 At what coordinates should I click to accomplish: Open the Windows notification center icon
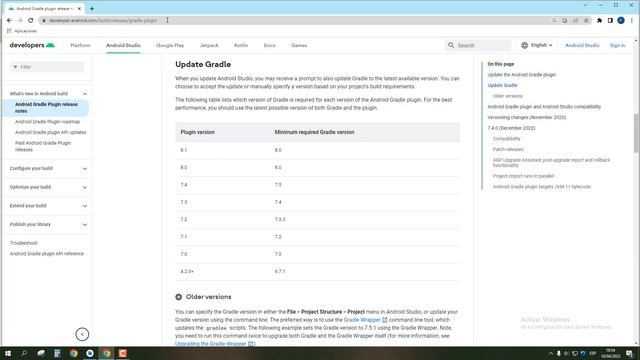pyautogui.click(x=629, y=353)
